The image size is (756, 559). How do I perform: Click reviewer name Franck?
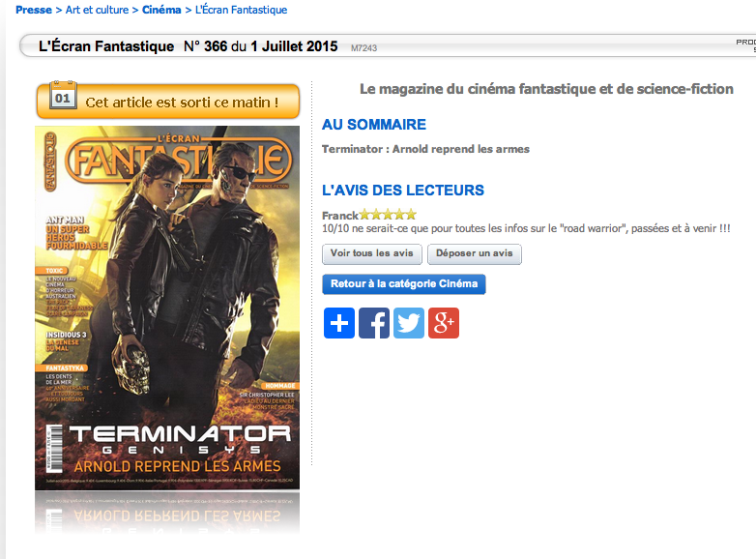pos(340,215)
